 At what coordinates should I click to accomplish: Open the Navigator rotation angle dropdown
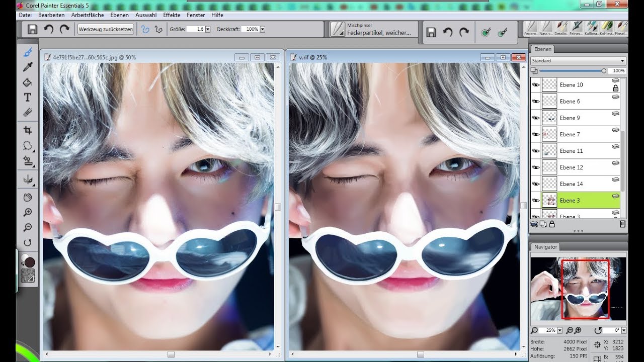pyautogui.click(x=624, y=330)
